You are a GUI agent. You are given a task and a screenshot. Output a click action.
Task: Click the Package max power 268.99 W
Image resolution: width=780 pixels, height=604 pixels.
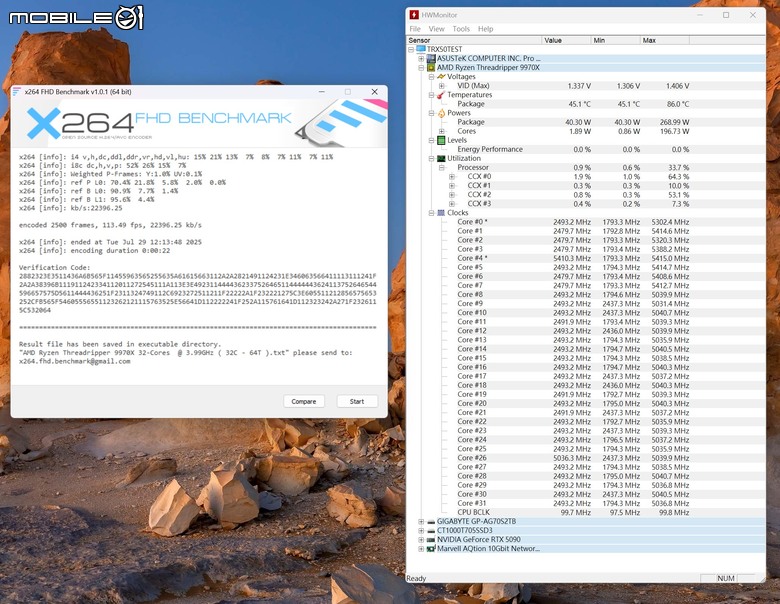[x=674, y=122]
